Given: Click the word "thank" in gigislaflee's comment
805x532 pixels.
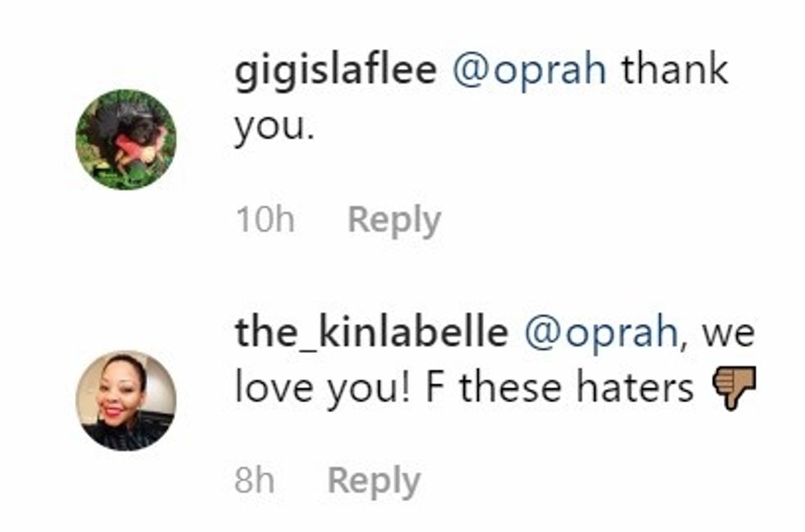Looking at the screenshot, I should (x=674, y=70).
